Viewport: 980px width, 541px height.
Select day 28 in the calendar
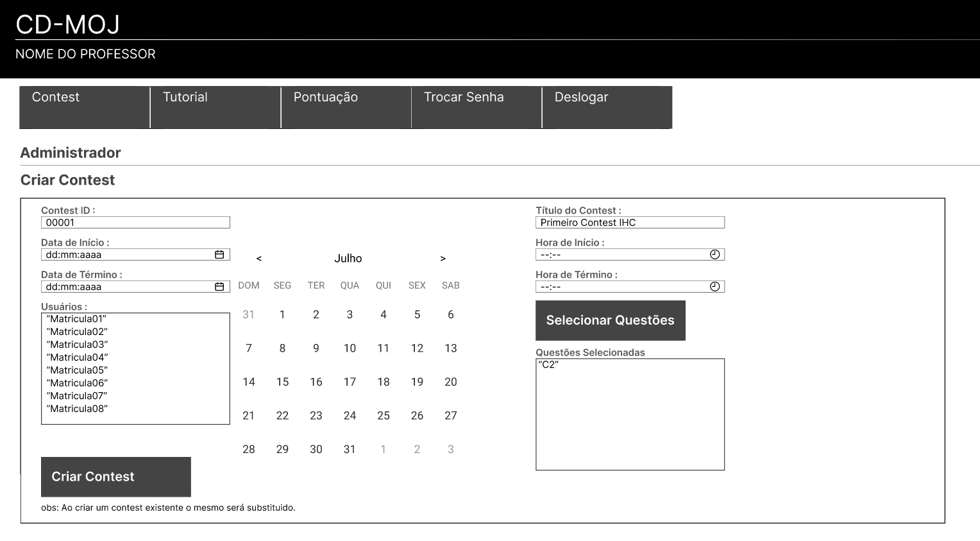pyautogui.click(x=249, y=449)
